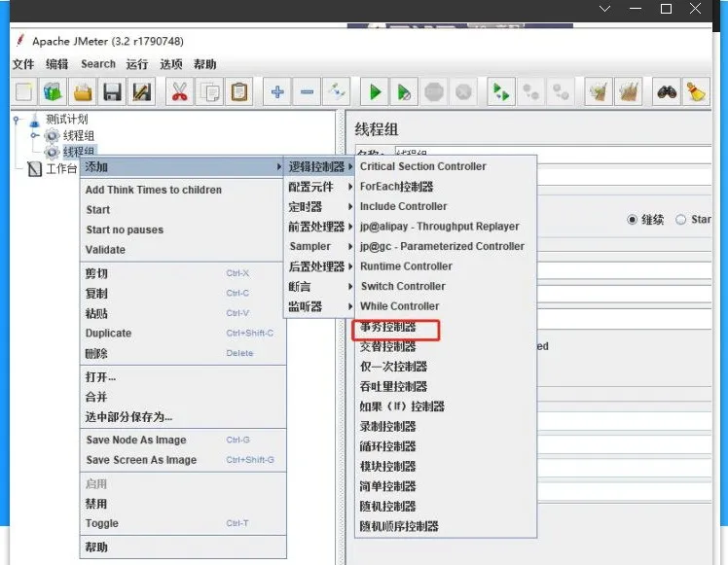Image resolution: width=728 pixels, height=565 pixels.
Task: Expand the 逻辑控制器 submenu
Action: tap(319, 166)
